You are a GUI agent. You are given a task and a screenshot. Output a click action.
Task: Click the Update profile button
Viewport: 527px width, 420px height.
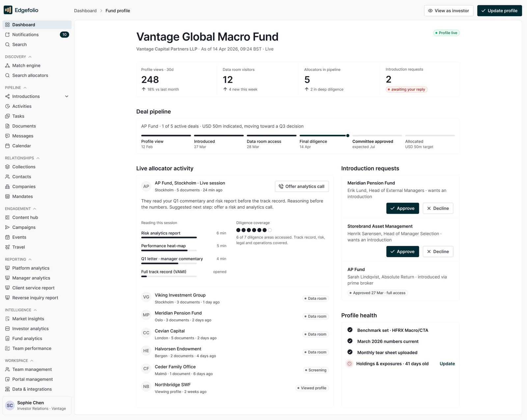pyautogui.click(x=499, y=11)
